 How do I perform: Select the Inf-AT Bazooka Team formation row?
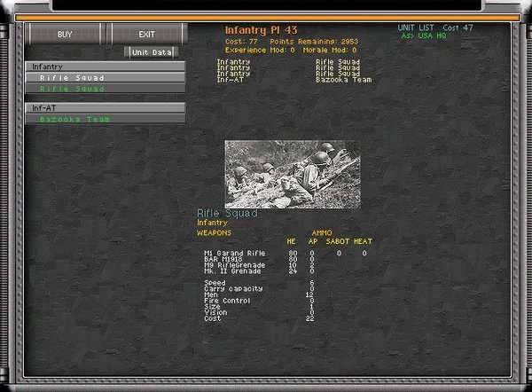[293, 80]
